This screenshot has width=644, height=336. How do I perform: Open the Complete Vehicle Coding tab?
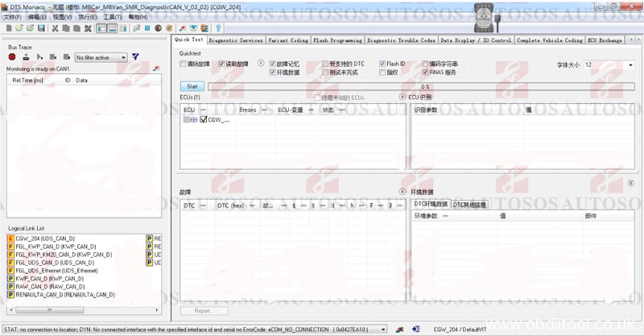coord(550,40)
